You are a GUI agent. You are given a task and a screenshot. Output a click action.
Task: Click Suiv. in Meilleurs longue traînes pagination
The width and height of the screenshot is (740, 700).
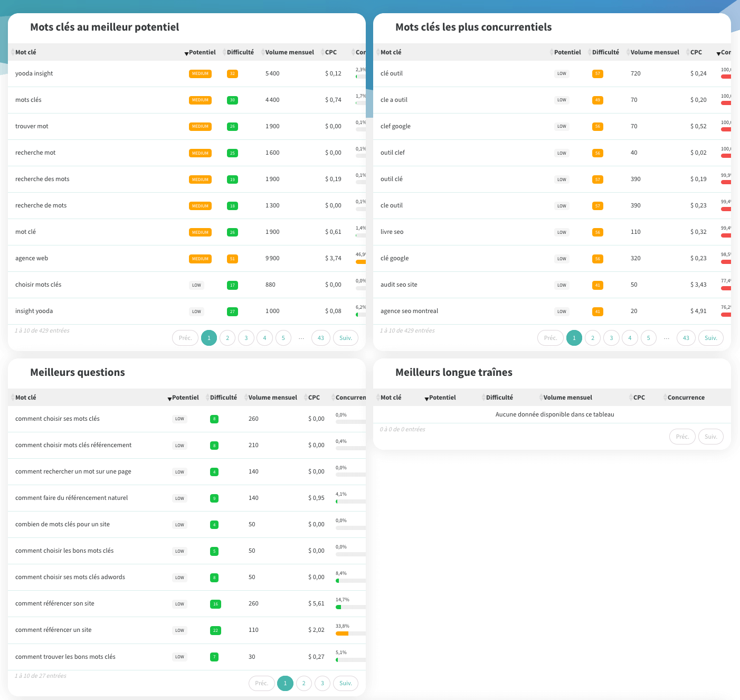pos(711,437)
